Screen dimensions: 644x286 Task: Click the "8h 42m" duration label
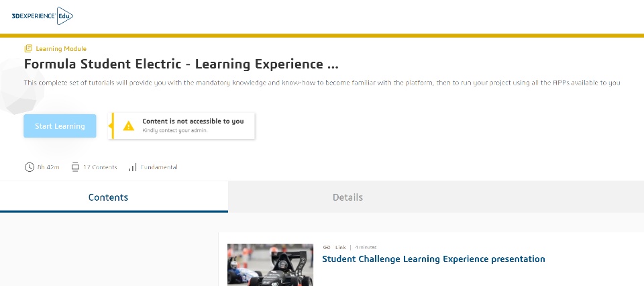coord(48,167)
